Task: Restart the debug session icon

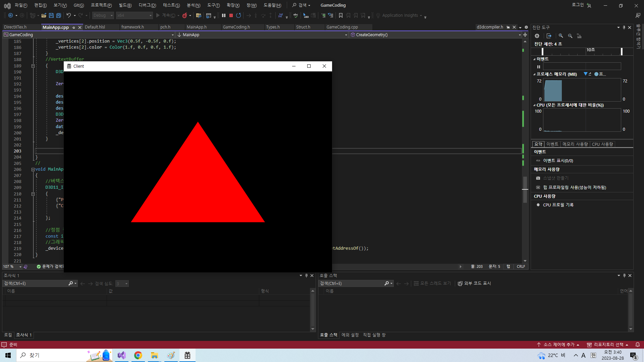Action: [238, 15]
